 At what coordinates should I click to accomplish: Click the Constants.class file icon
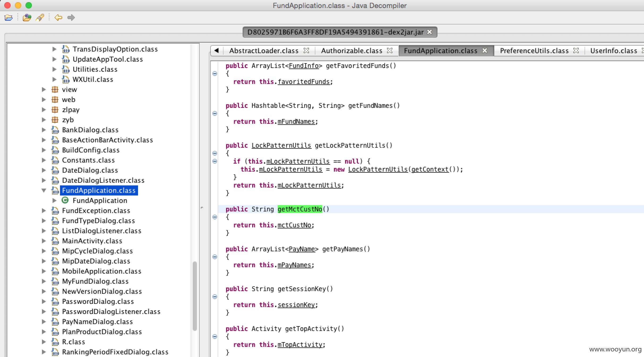pyautogui.click(x=55, y=160)
